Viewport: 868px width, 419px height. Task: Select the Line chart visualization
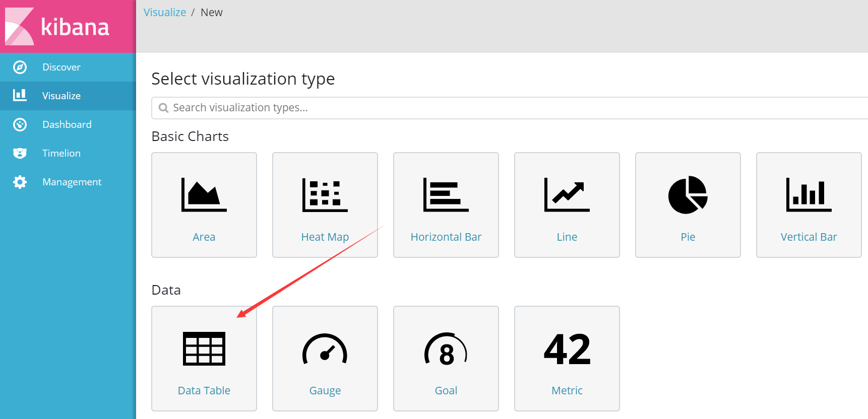coord(567,204)
